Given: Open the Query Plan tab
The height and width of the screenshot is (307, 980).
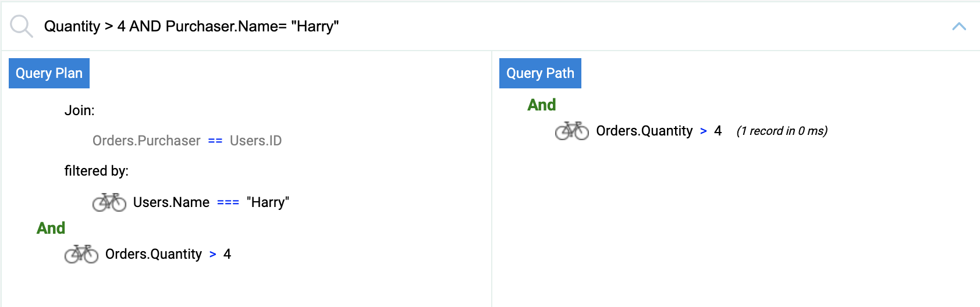Looking at the screenshot, I should pos(49,73).
